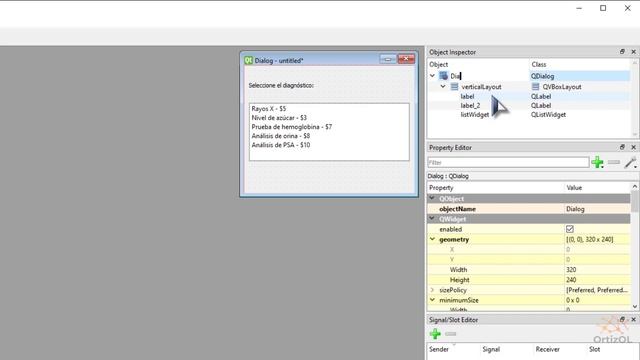Edit the objectName value Dialog
Image resolution: width=640 pixels, height=360 pixels.
click(x=598, y=209)
